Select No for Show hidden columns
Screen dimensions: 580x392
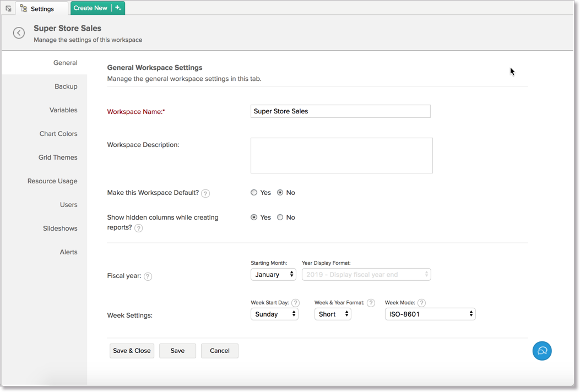tap(280, 217)
